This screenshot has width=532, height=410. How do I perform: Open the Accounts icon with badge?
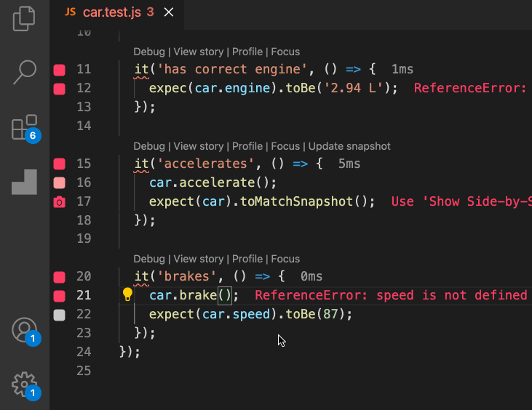point(24,330)
